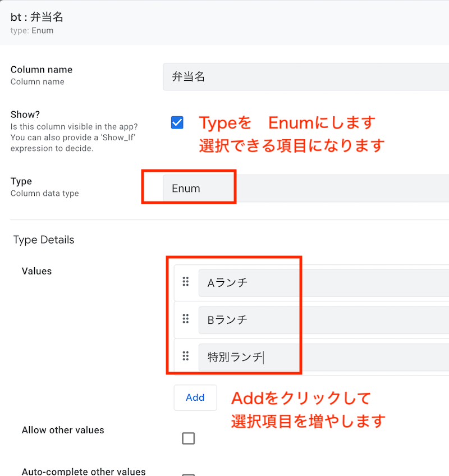Screen dimensions: 449x476
Task: Select the Bランチ value field
Action: tap(324, 320)
